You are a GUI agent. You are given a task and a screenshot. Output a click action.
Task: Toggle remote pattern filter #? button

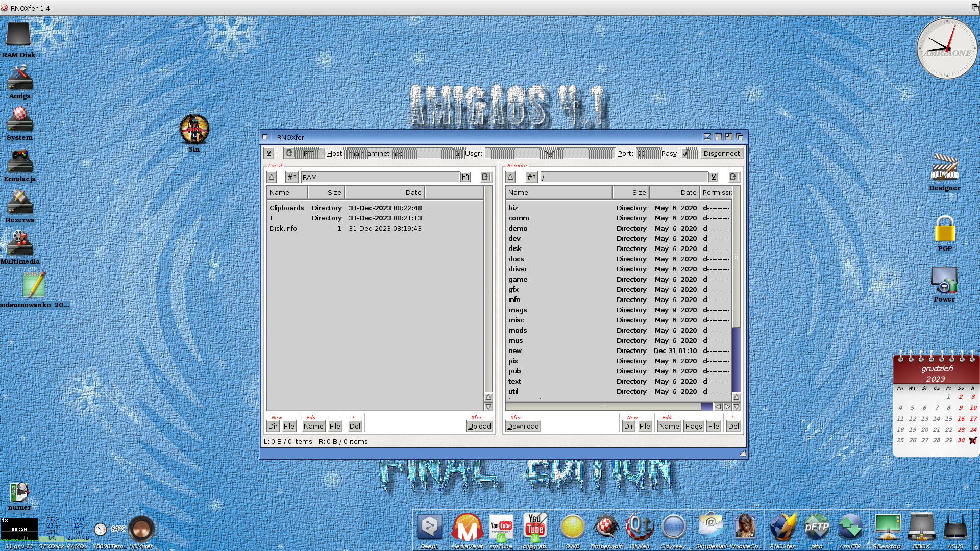(531, 177)
